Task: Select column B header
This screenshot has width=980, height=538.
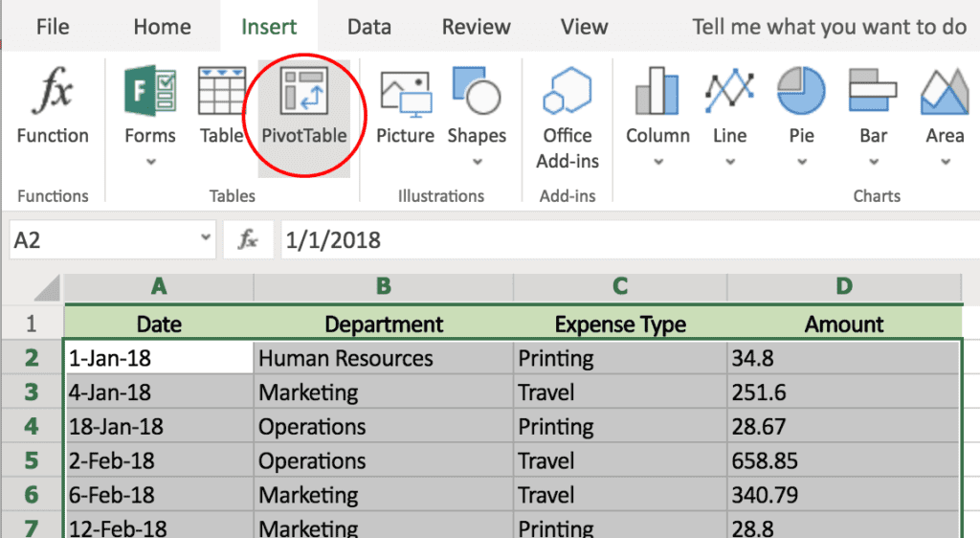Action: pyautogui.click(x=384, y=286)
